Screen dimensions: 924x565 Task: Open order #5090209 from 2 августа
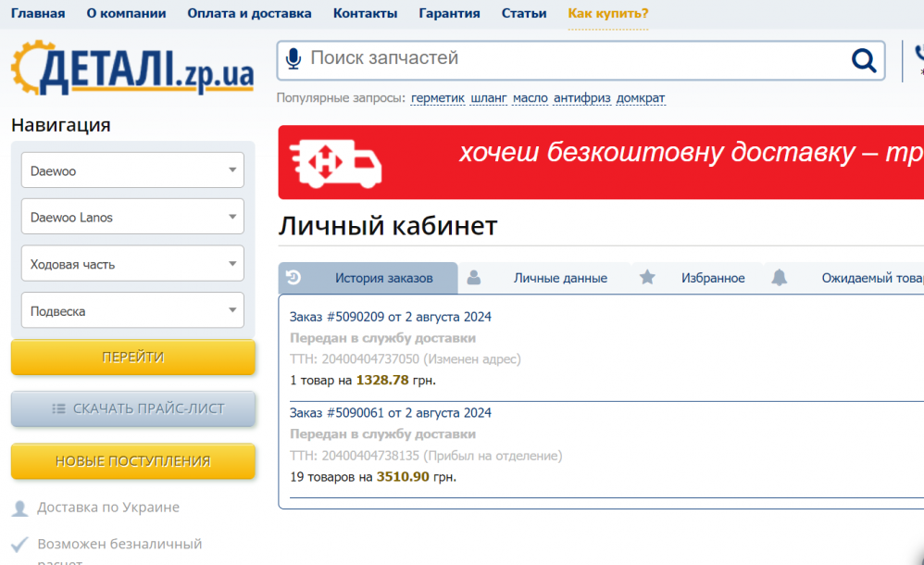pyautogui.click(x=390, y=317)
